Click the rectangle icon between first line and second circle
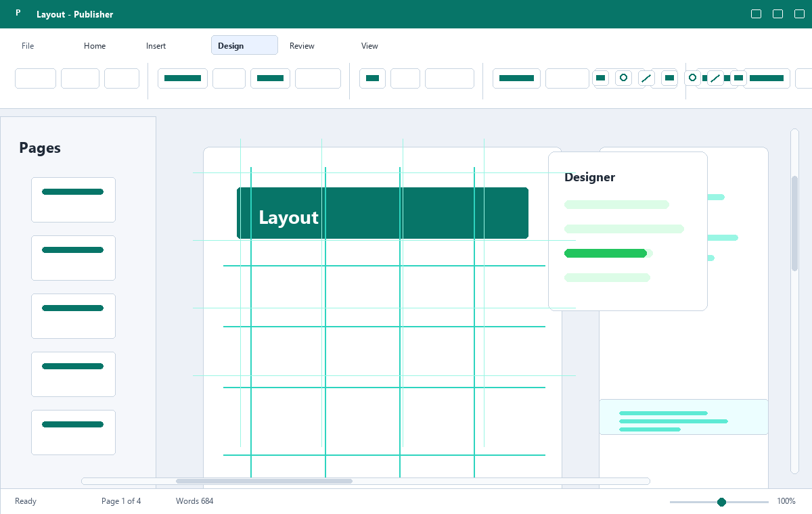Image resolution: width=812 pixels, height=514 pixels. (669, 78)
